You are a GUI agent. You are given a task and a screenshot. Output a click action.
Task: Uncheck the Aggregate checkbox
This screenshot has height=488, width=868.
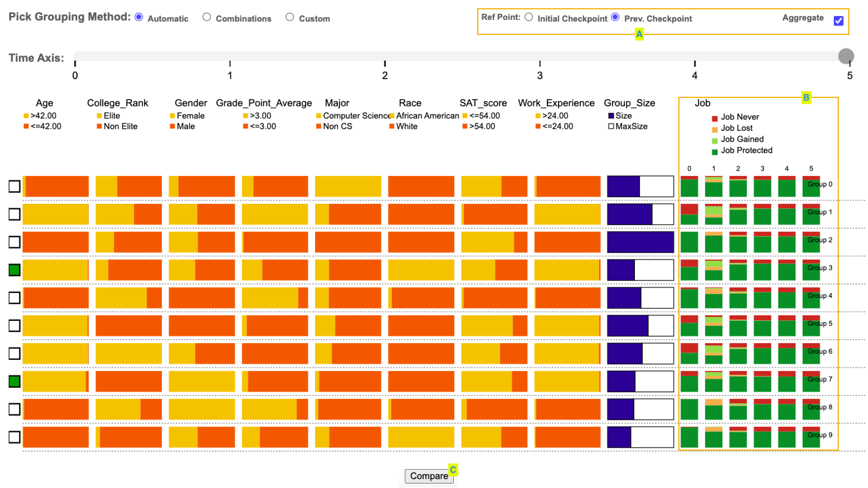click(x=838, y=21)
